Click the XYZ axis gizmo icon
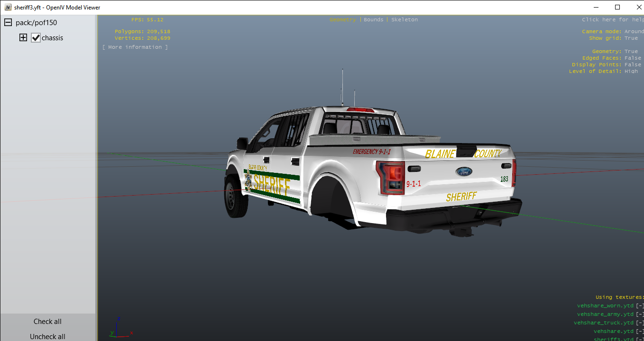644x341 pixels. click(120, 328)
